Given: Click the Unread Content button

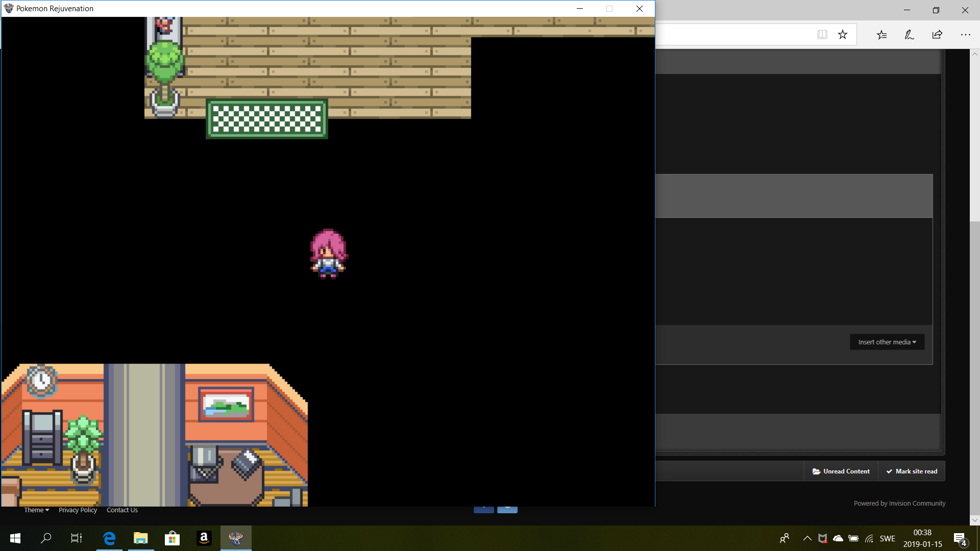Looking at the screenshot, I should point(841,471).
